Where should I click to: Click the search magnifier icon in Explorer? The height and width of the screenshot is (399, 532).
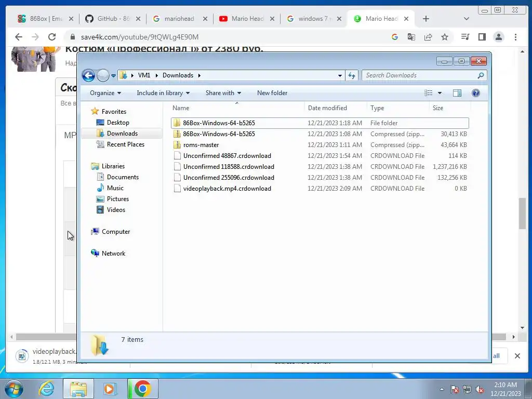(x=481, y=75)
